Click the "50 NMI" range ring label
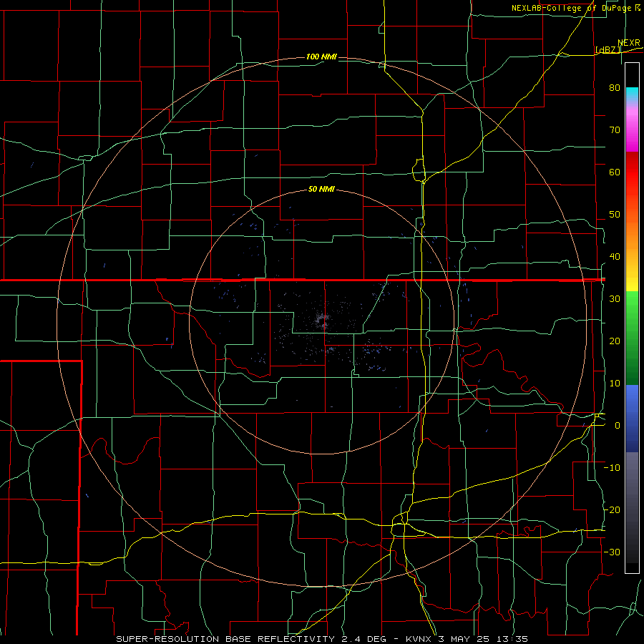Image resolution: width=644 pixels, height=644 pixels. tap(321, 190)
